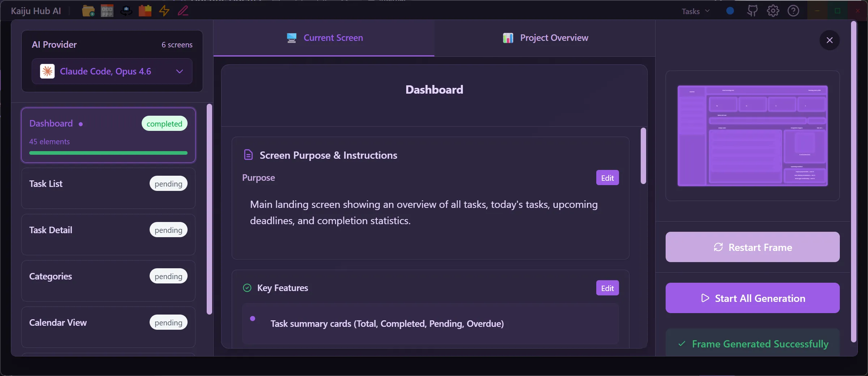Click the Dashboard green progress bar
This screenshot has height=376, width=868.
108,153
